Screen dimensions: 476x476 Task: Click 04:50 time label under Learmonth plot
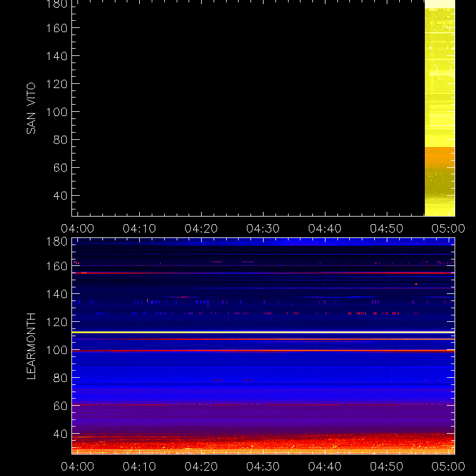[x=387, y=466]
